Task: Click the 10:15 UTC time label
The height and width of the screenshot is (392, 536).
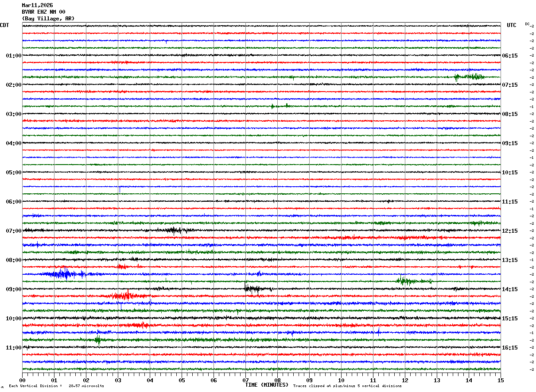Action: (x=510, y=173)
